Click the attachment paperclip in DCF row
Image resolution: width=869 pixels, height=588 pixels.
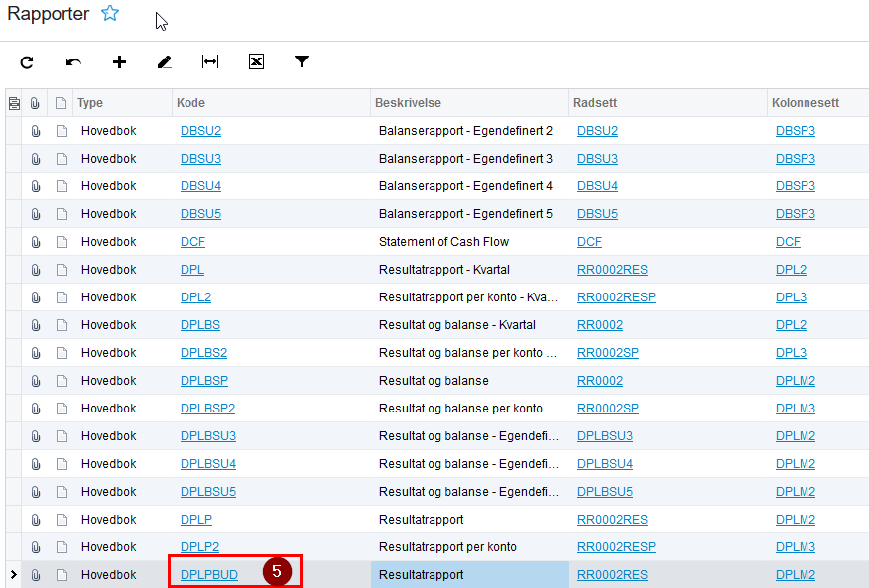coord(36,242)
